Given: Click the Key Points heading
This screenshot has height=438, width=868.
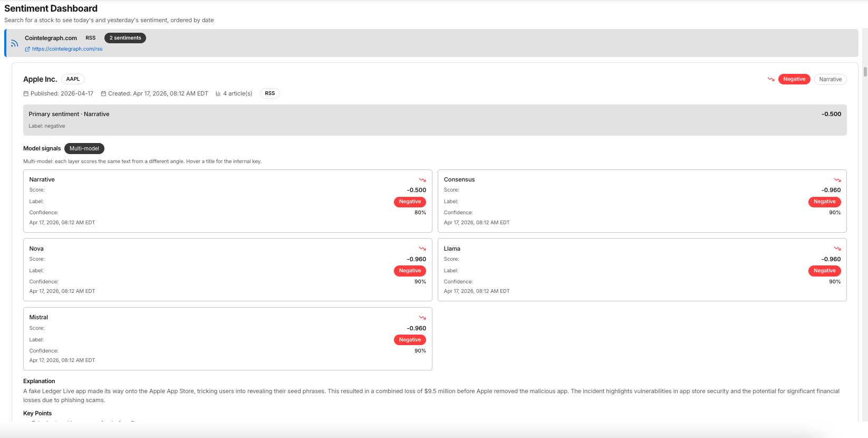Looking at the screenshot, I should pos(37,413).
